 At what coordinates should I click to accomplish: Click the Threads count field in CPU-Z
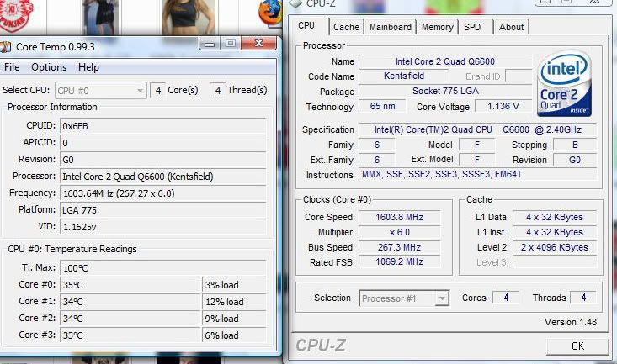click(x=583, y=298)
